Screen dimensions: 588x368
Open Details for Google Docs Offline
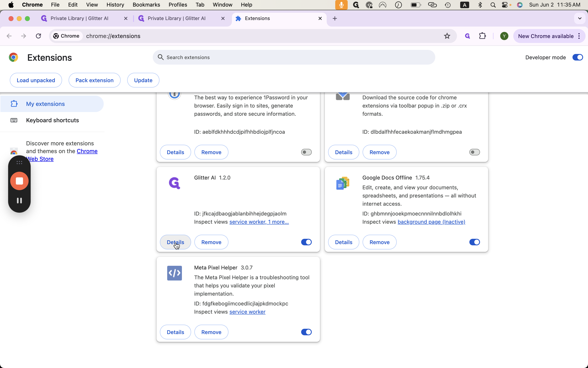point(344,242)
